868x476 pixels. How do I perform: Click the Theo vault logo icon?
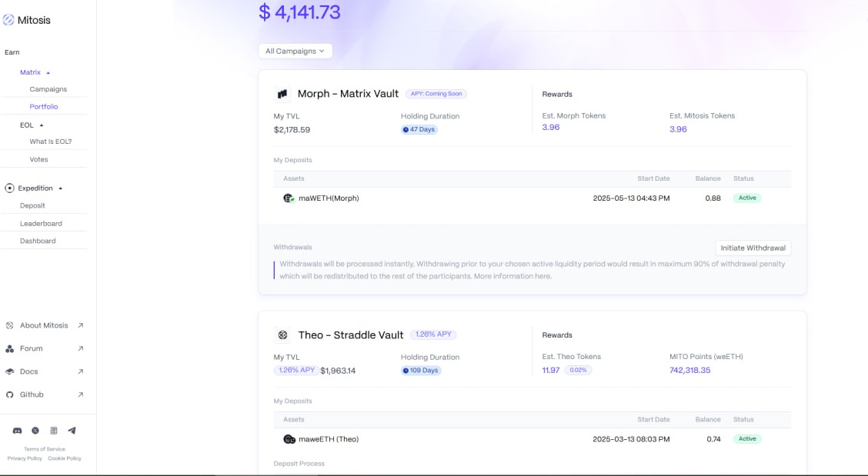pos(282,335)
